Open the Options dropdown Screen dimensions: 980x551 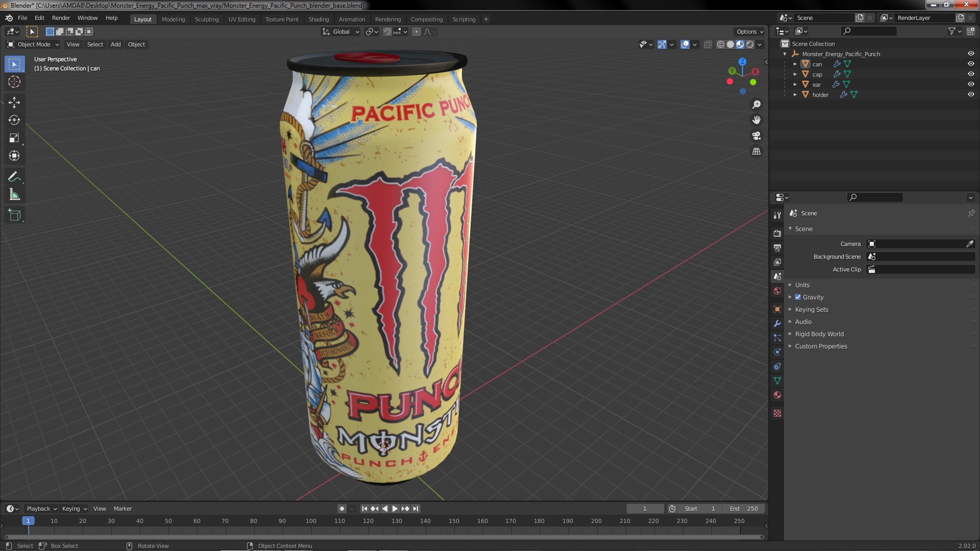pyautogui.click(x=749, y=32)
